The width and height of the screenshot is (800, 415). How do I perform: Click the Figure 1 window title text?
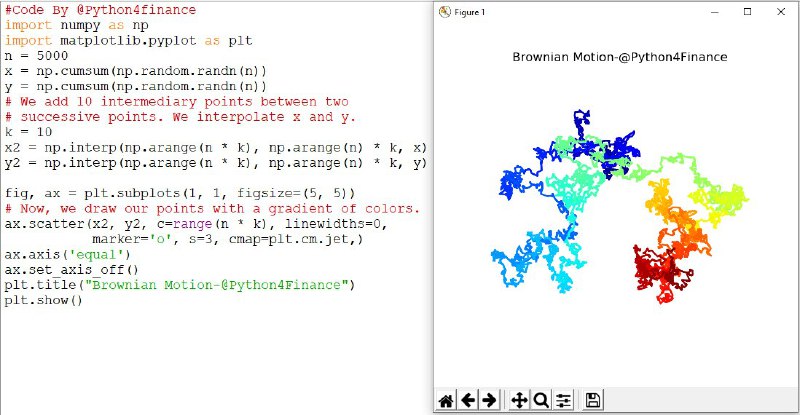pos(469,12)
